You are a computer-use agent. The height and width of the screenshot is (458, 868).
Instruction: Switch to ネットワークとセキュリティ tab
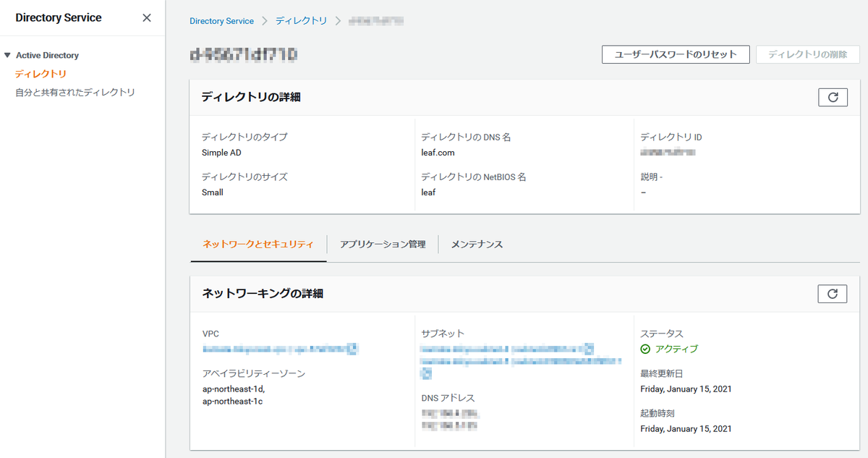click(x=258, y=245)
